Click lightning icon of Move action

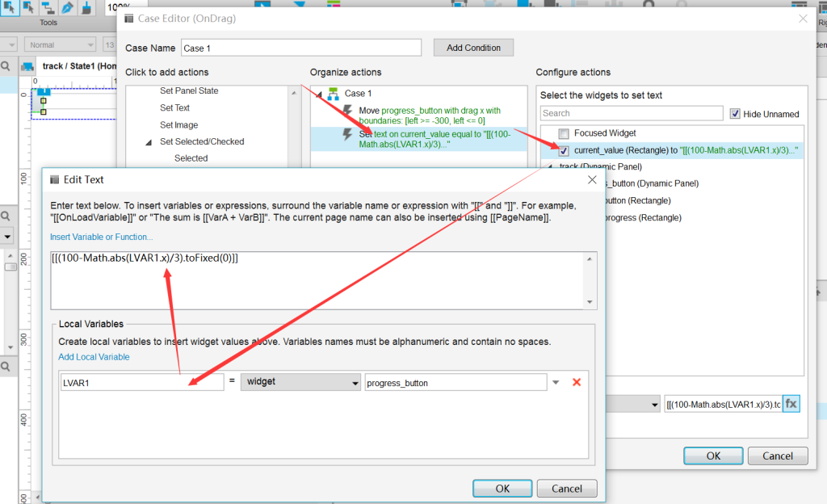[347, 111]
